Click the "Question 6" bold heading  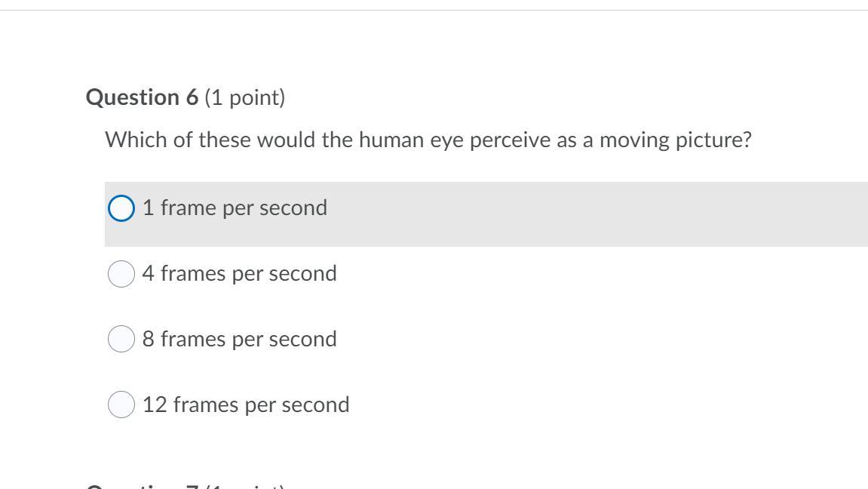pos(142,97)
